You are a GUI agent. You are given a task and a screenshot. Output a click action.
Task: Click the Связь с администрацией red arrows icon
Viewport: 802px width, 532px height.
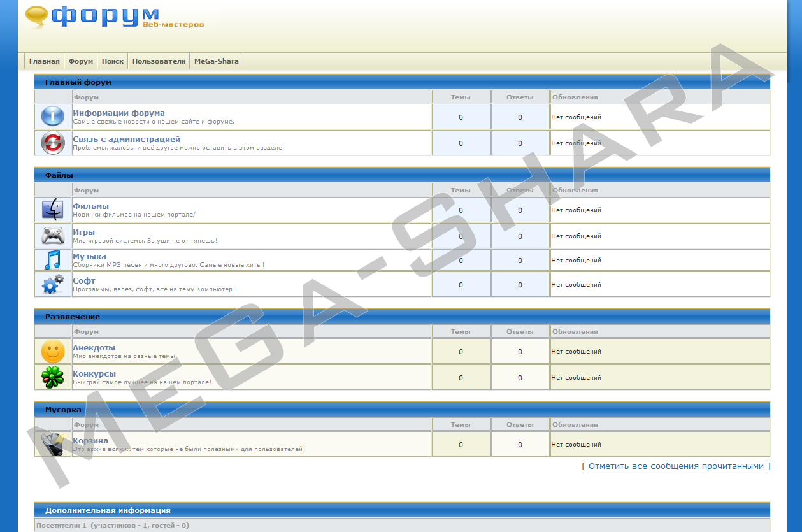pyautogui.click(x=53, y=143)
